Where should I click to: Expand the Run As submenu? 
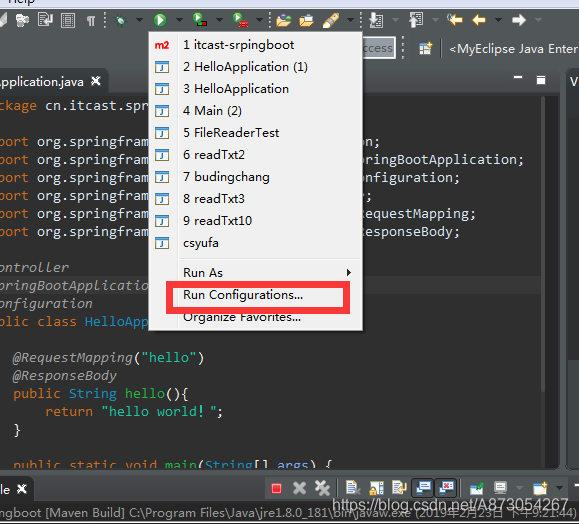click(x=255, y=273)
